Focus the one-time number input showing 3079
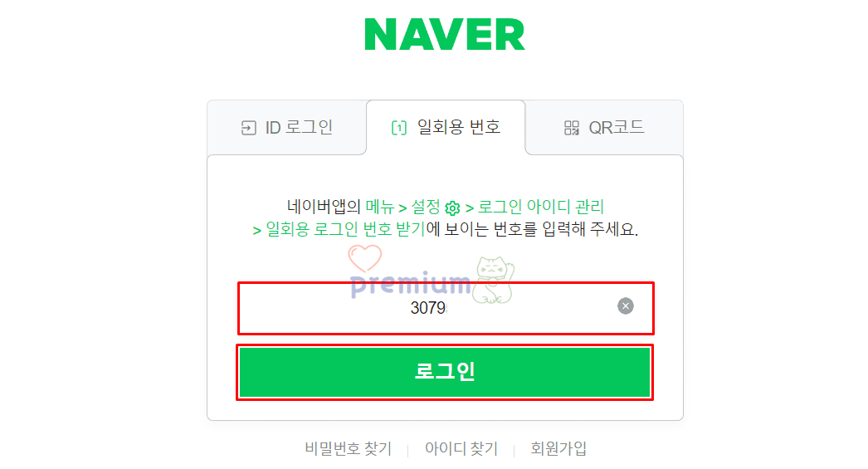This screenshot has width=868, height=469. coord(446,308)
